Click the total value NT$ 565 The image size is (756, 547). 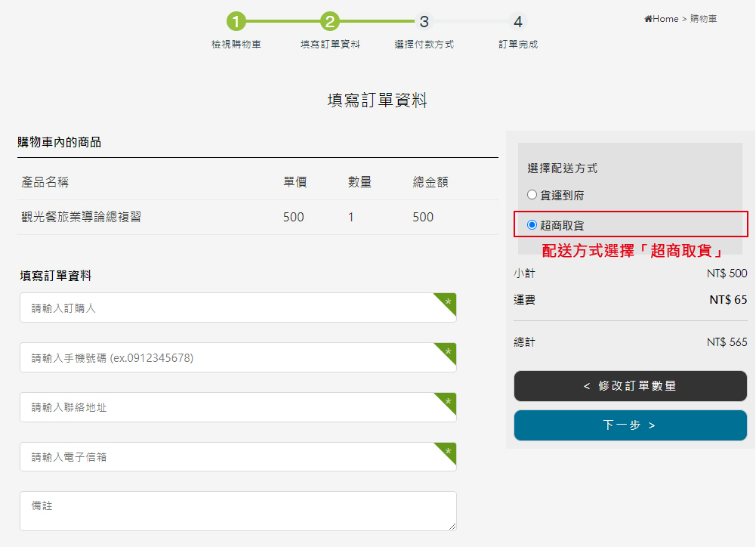pyautogui.click(x=727, y=342)
